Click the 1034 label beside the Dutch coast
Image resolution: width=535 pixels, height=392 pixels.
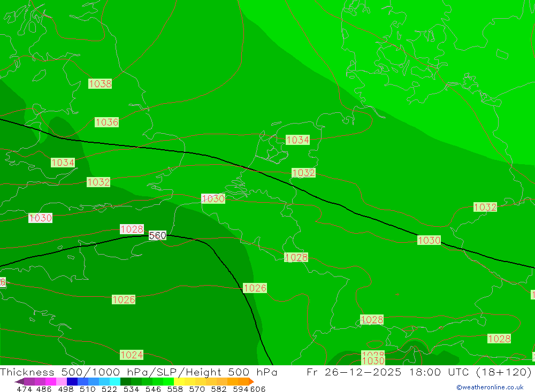click(297, 140)
